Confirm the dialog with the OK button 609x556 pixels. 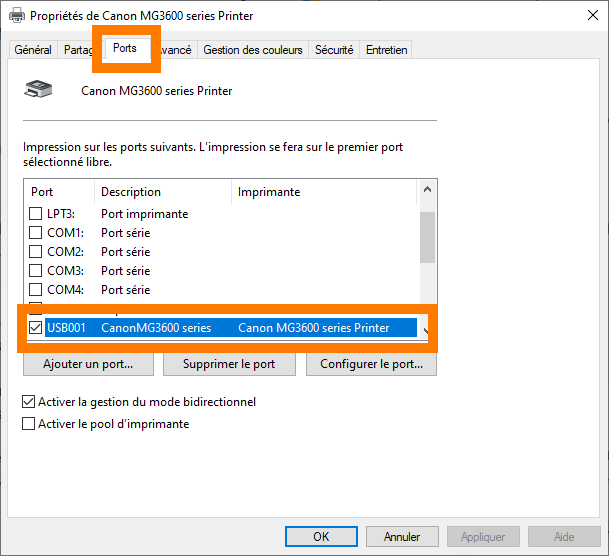321,537
